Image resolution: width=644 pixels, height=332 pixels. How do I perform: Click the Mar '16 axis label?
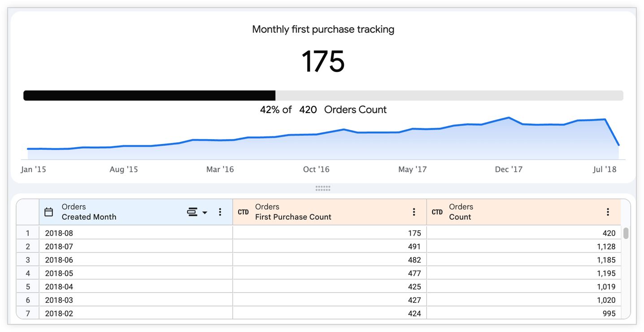pyautogui.click(x=220, y=170)
